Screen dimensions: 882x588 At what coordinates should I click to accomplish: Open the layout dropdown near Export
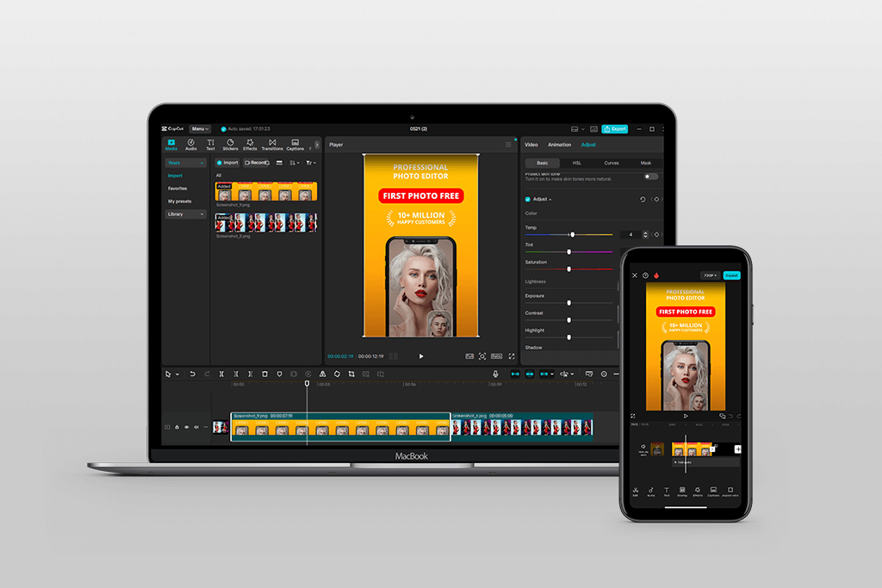[x=578, y=129]
